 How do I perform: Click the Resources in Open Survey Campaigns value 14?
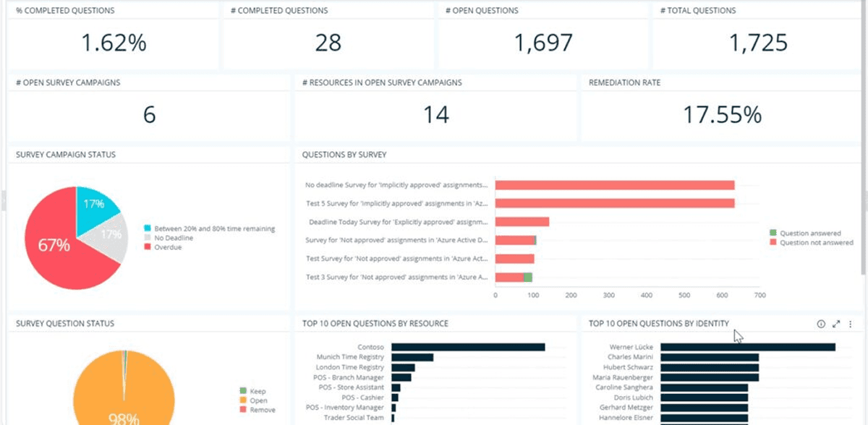pyautogui.click(x=435, y=115)
